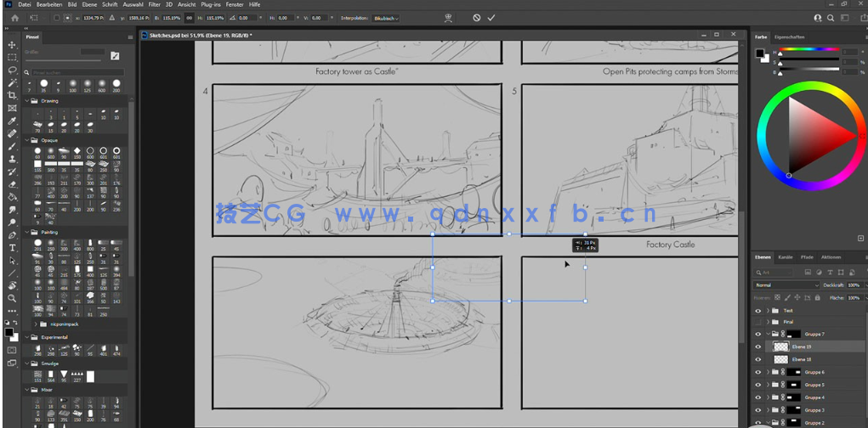The image size is (868, 428).
Task: Select the Eyedropper tool
Action: (x=12, y=121)
